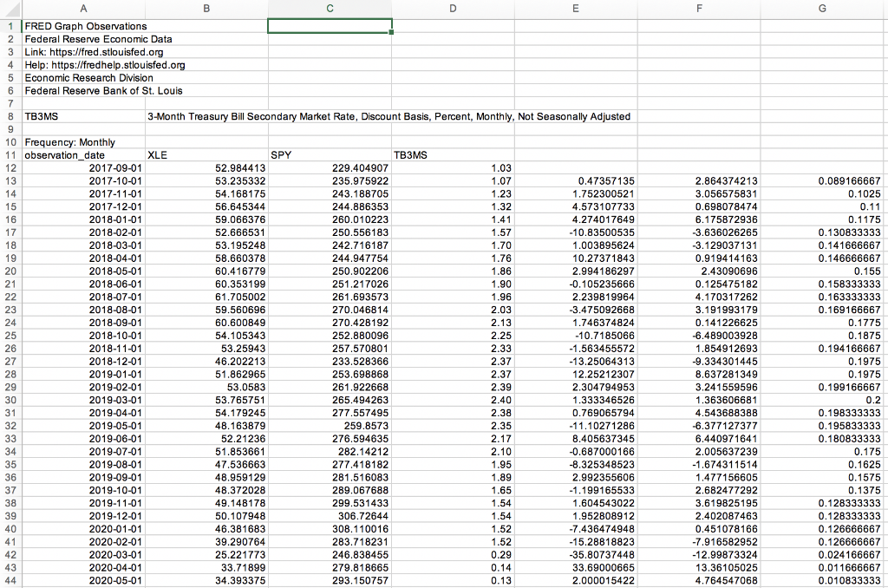The image size is (888, 588).
Task: Select column A header
Action: 83,8
